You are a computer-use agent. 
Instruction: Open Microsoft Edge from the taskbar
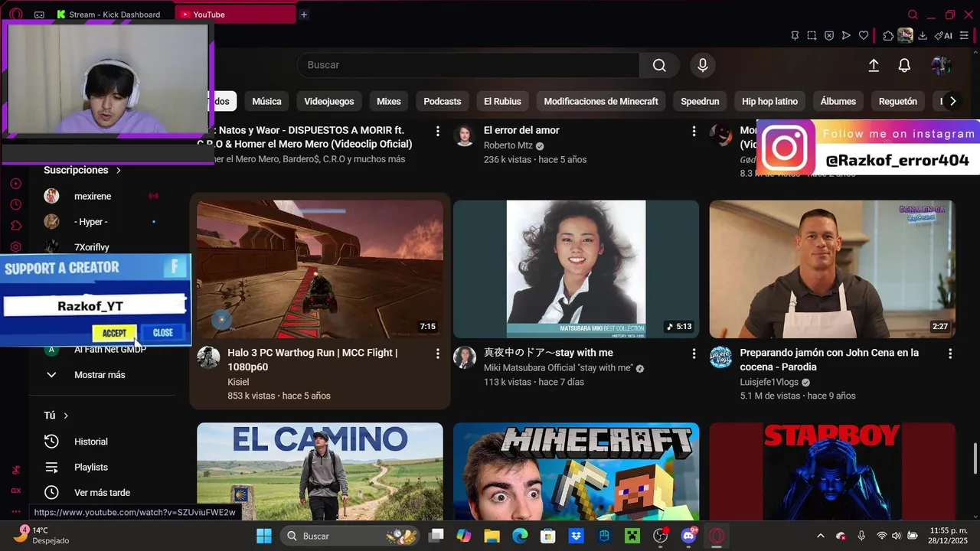(x=520, y=536)
